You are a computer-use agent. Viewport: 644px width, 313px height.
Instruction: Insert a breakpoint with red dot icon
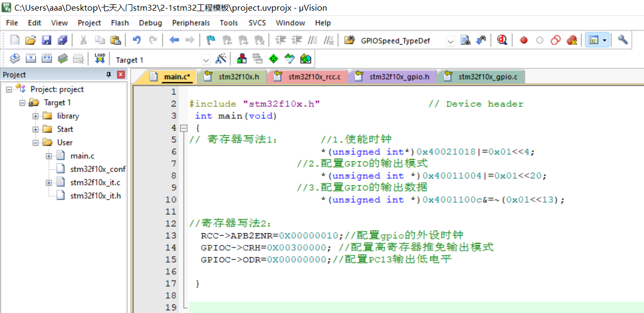[523, 40]
